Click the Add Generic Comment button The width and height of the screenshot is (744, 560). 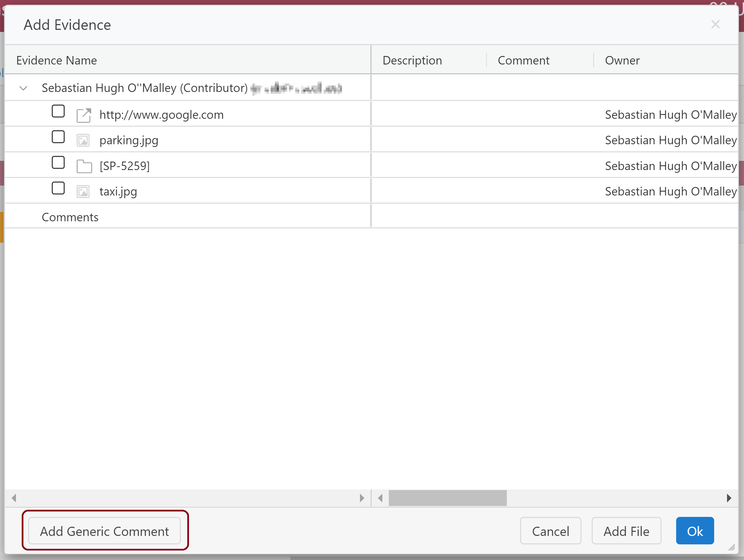coord(105,530)
